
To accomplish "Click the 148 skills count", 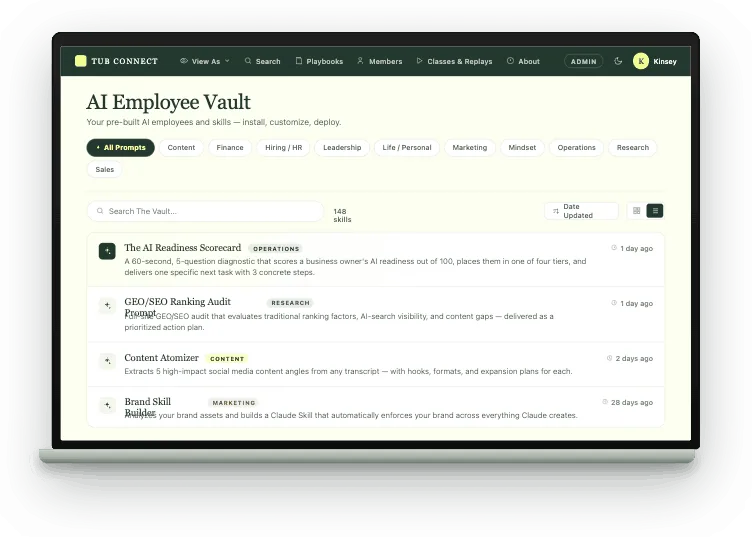I will (342, 215).
